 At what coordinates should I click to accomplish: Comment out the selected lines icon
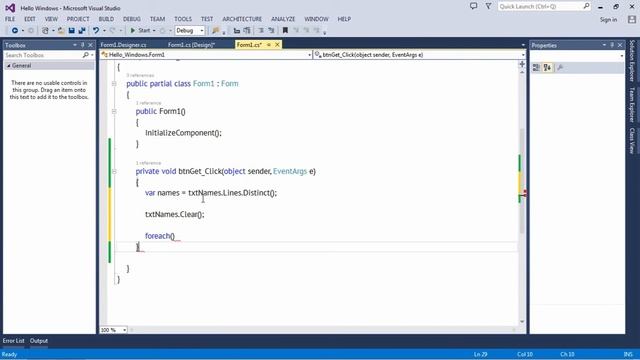[261, 31]
